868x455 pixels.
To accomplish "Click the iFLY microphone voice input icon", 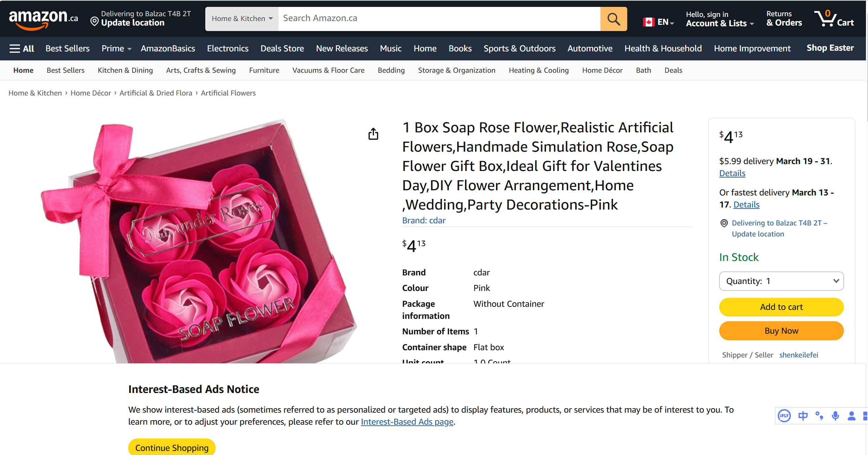I will tap(835, 416).
